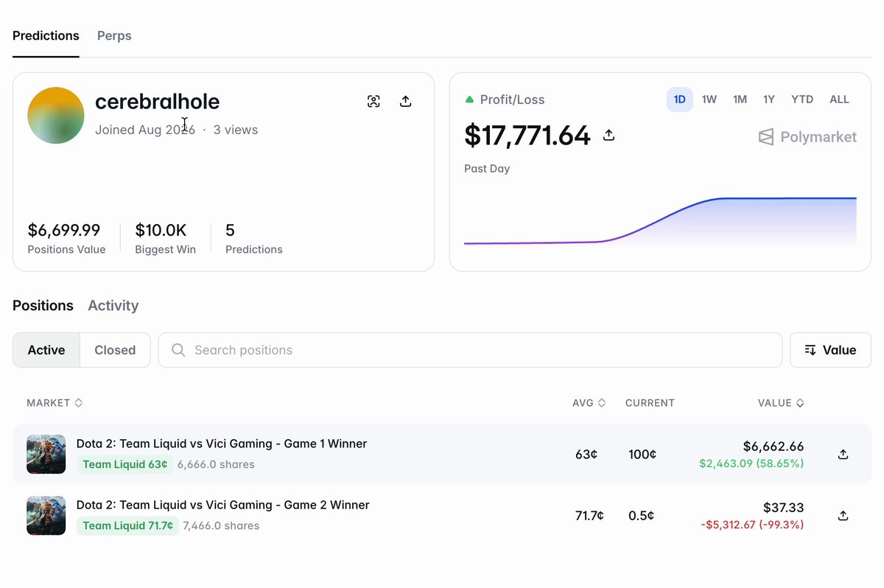Click the -$5,312.67 (-99.3%) loss figure
The width and height of the screenshot is (884, 588).
[x=752, y=525]
